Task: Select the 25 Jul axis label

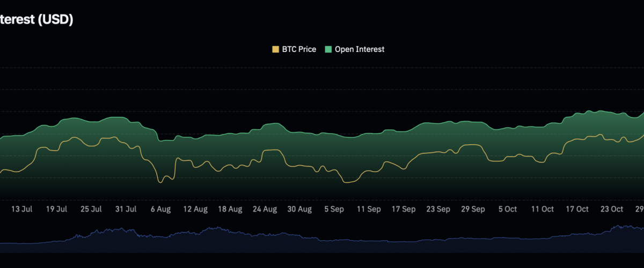Action: click(91, 209)
